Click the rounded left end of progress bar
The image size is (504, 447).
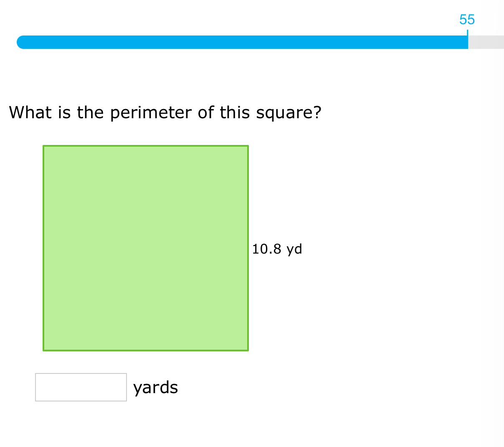click(x=21, y=42)
